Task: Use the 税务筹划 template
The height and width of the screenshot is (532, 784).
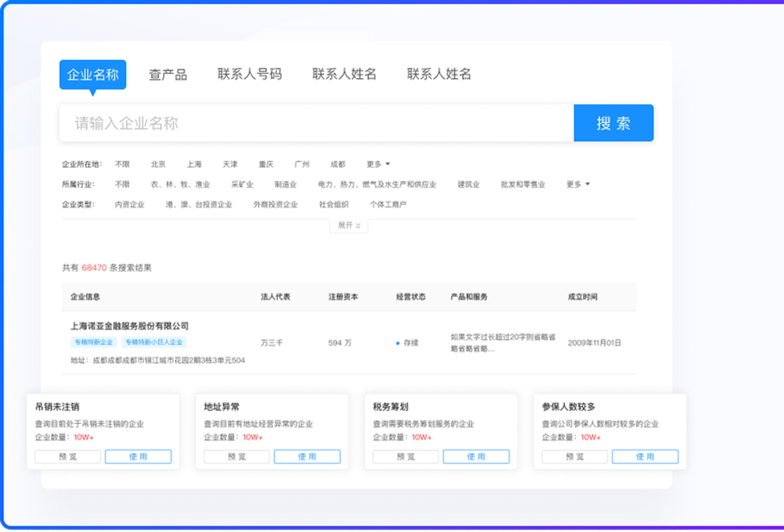Action: [476, 457]
